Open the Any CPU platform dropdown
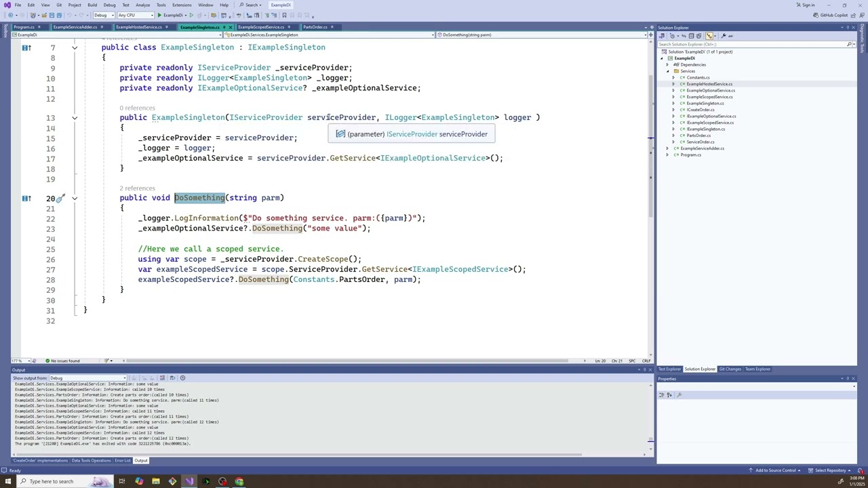 click(136, 15)
